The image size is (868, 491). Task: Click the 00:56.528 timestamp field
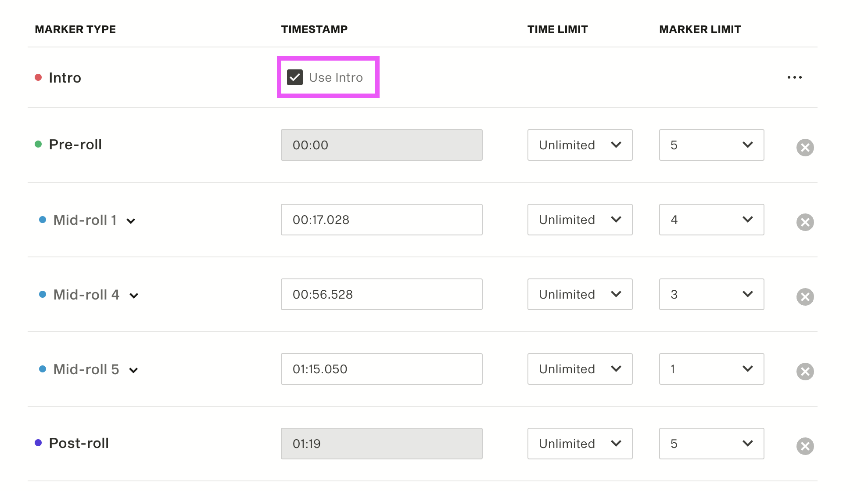tap(381, 294)
